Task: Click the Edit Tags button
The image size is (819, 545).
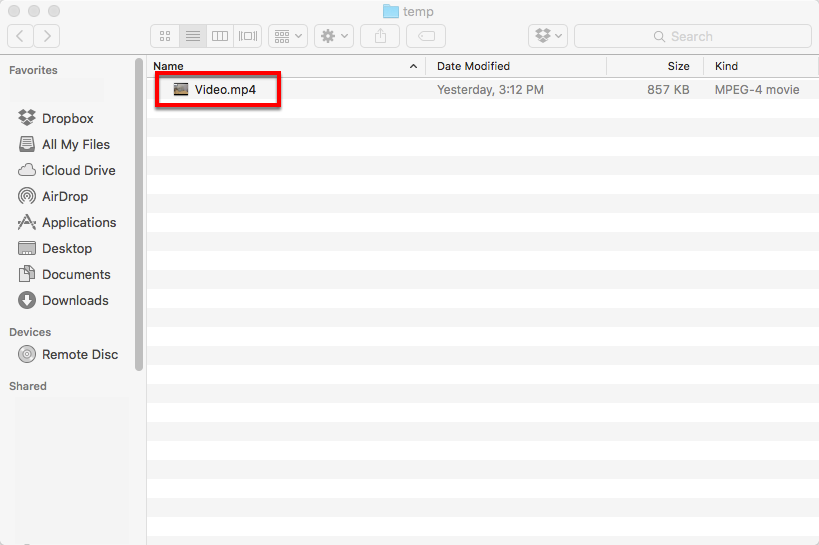Action: tap(426, 36)
